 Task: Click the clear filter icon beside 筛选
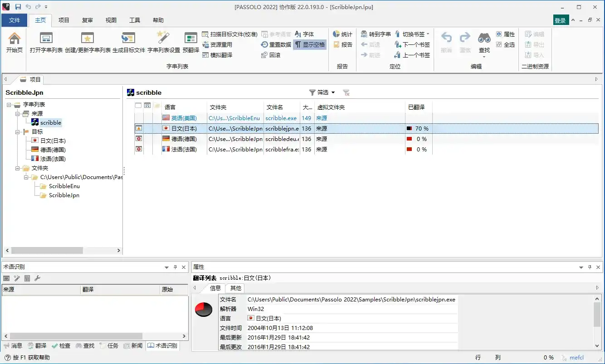coord(346,92)
